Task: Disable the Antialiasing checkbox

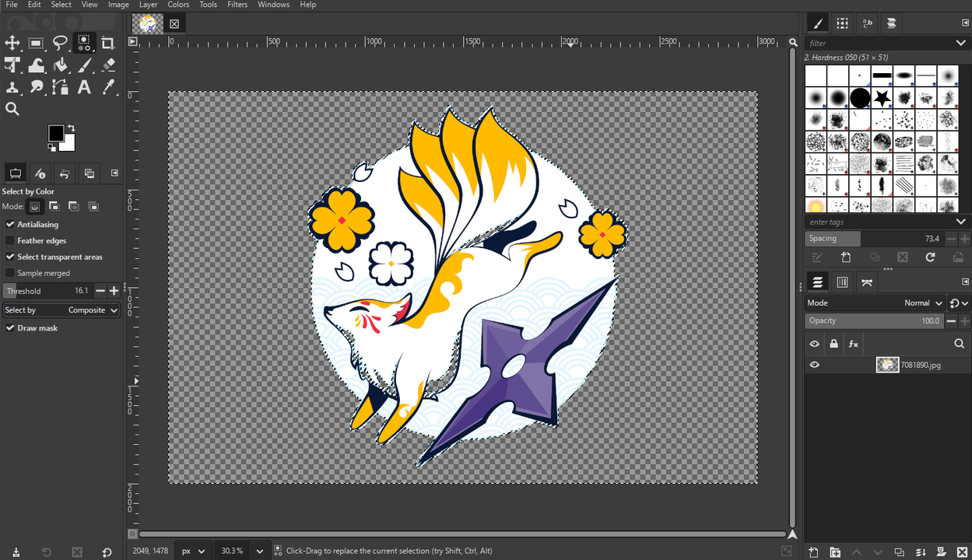Action: click(x=10, y=224)
